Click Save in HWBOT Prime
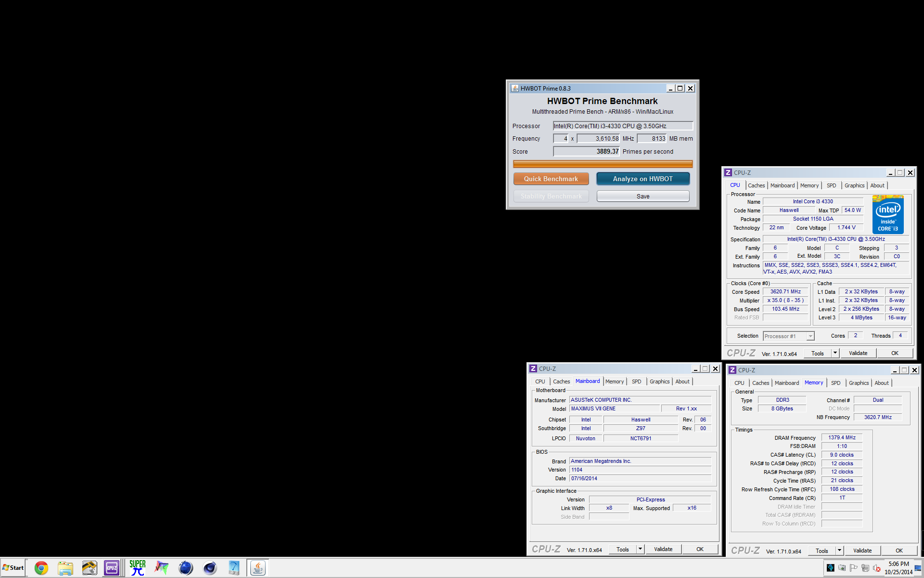Viewport: 924px width, 578px height. coord(643,196)
